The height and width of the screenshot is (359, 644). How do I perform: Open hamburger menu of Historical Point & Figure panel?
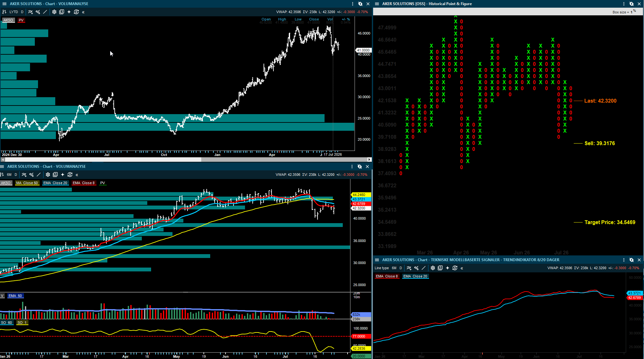(x=377, y=4)
